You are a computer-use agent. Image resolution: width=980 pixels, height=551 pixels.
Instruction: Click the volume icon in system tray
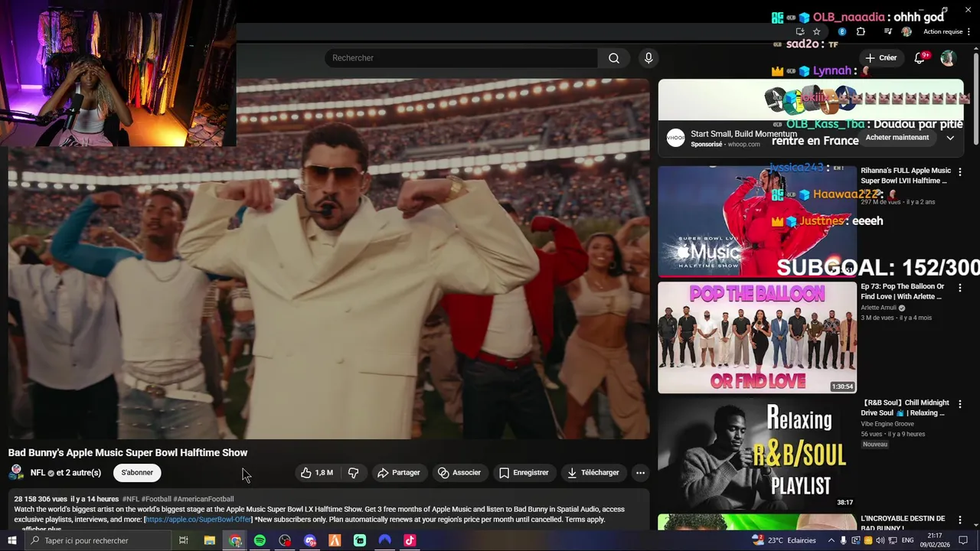tap(880, 540)
